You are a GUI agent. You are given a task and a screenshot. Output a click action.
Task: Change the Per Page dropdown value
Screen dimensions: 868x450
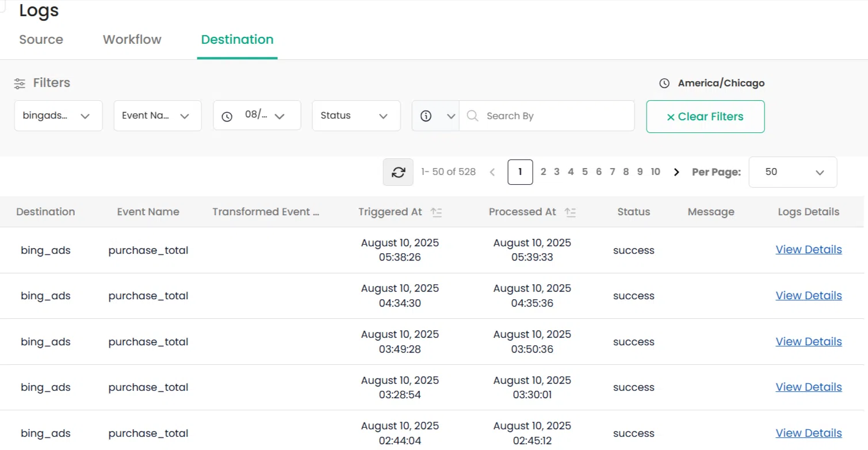[x=793, y=172]
